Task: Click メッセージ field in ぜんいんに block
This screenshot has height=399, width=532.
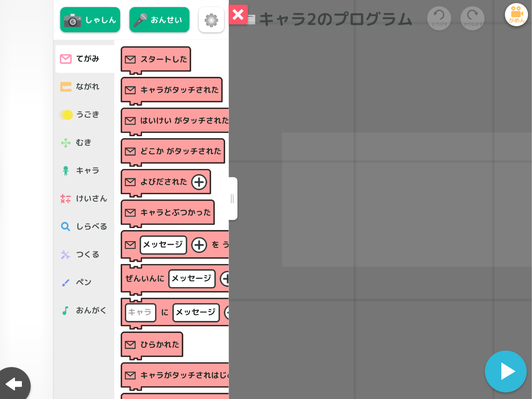Action: (192, 279)
